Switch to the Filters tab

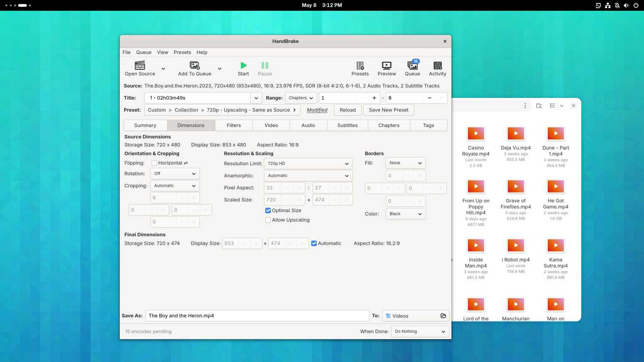pyautogui.click(x=234, y=125)
